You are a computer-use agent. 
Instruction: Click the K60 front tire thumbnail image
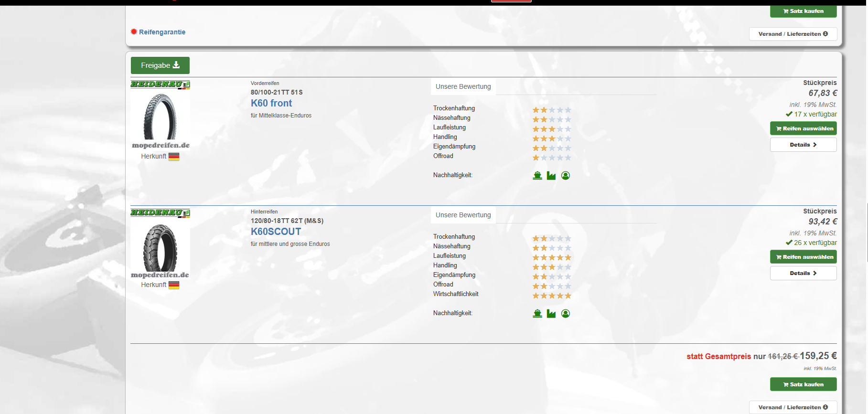tap(160, 117)
